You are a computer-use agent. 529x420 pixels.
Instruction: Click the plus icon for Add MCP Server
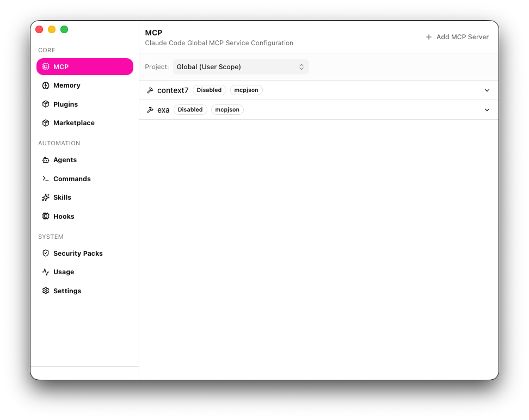tap(428, 37)
